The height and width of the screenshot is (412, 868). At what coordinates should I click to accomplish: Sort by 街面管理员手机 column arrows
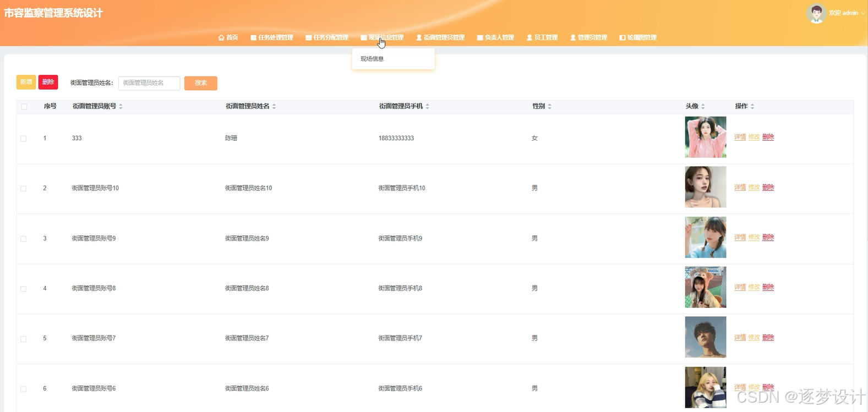point(427,106)
